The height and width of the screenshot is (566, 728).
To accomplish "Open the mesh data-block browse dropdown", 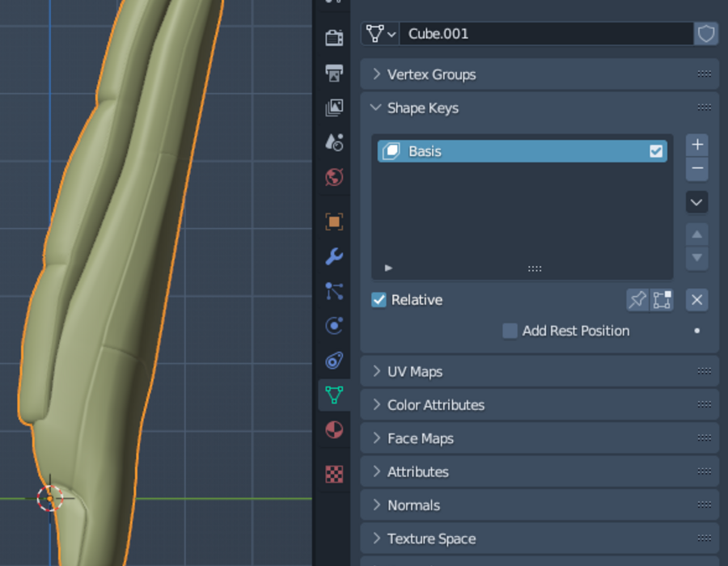I will (x=380, y=34).
